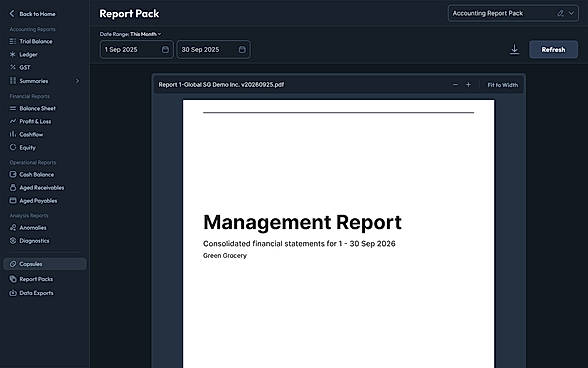
Task: Open the Trial Balance report icon
Action: pos(13,41)
